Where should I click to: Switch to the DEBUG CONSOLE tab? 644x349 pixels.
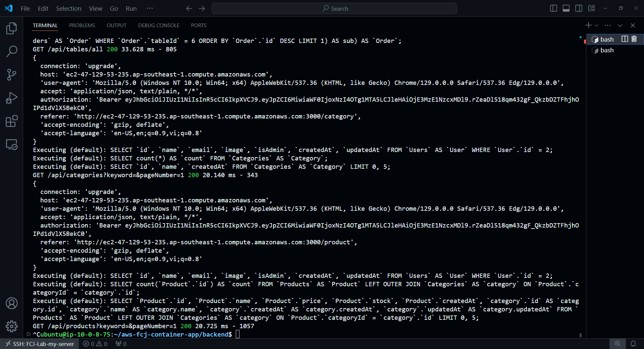tap(159, 26)
